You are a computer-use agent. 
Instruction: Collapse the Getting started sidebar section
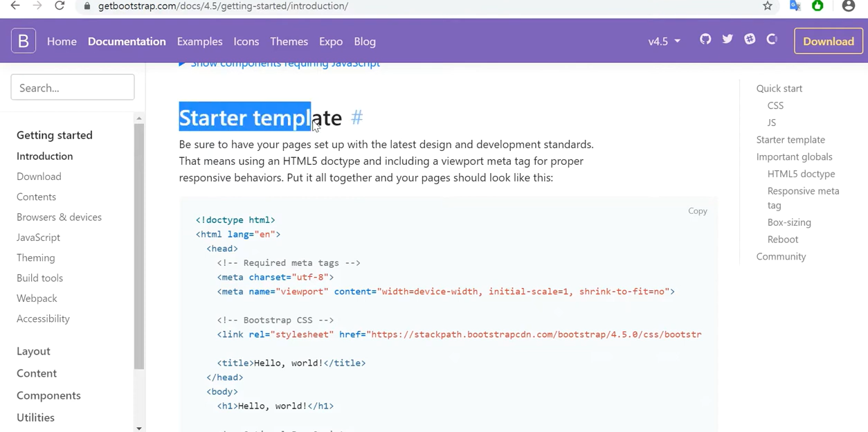(55, 135)
